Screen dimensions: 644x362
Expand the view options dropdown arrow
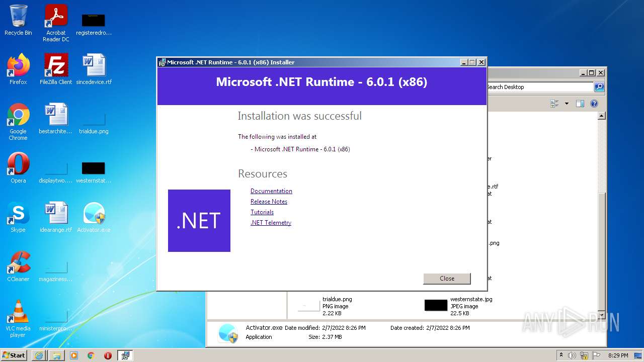point(567,104)
